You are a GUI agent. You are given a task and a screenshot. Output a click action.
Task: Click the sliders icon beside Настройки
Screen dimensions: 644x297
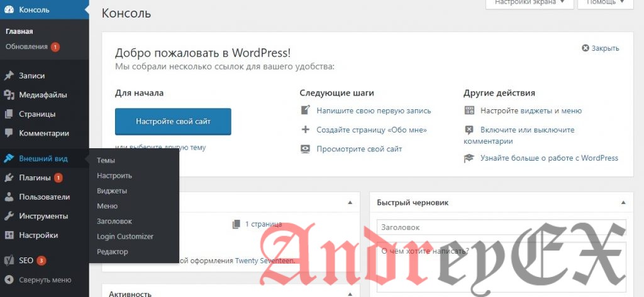[9, 235]
